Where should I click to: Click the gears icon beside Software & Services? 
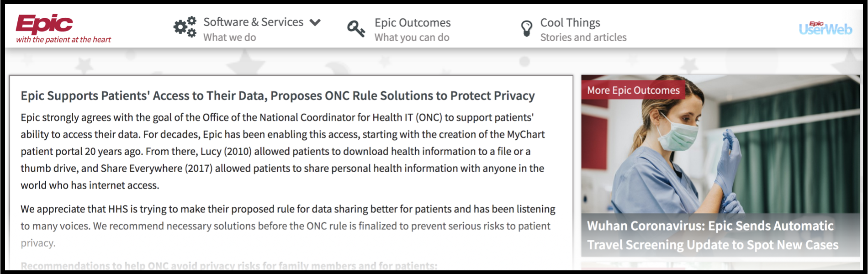click(185, 27)
